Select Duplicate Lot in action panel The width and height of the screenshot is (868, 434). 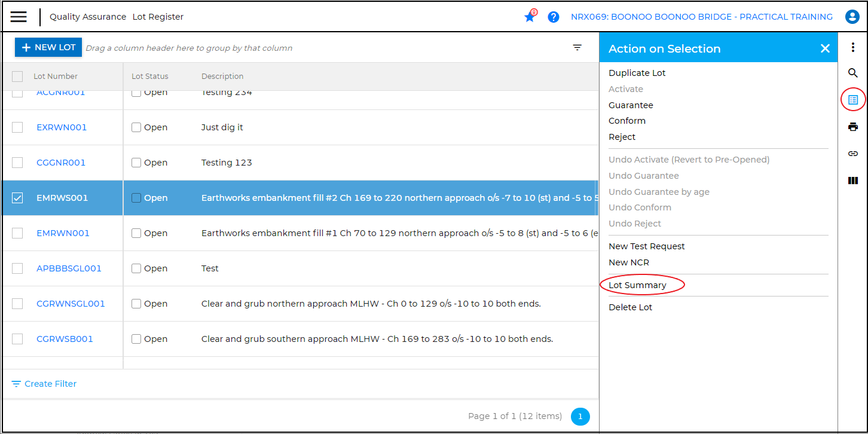pos(637,73)
